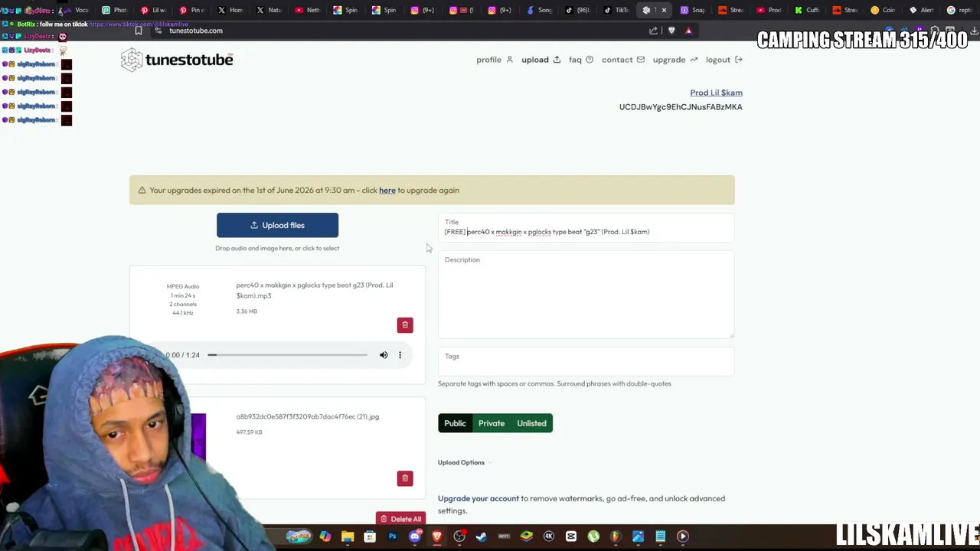Image resolution: width=980 pixels, height=551 pixels.
Task: Open the media player taskbar icon
Action: 683,536
